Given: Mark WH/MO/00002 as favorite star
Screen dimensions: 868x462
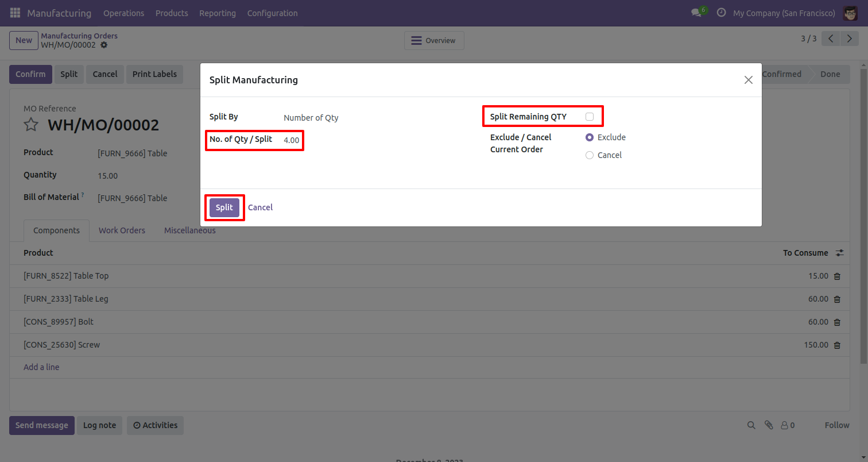Looking at the screenshot, I should [31, 125].
